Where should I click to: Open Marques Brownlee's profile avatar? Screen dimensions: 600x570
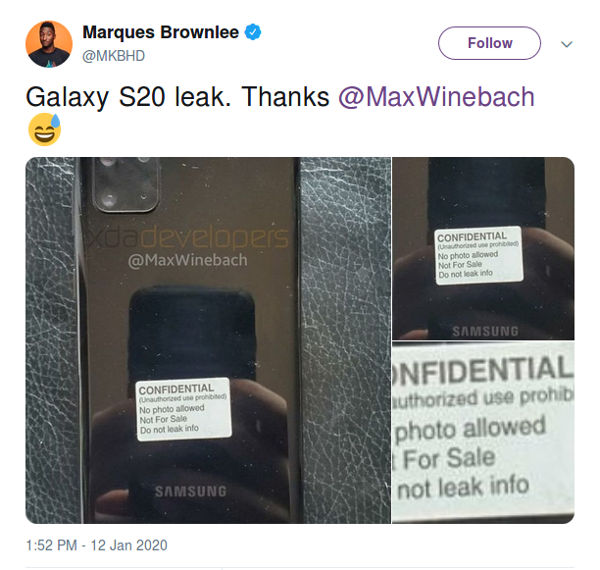(x=49, y=44)
